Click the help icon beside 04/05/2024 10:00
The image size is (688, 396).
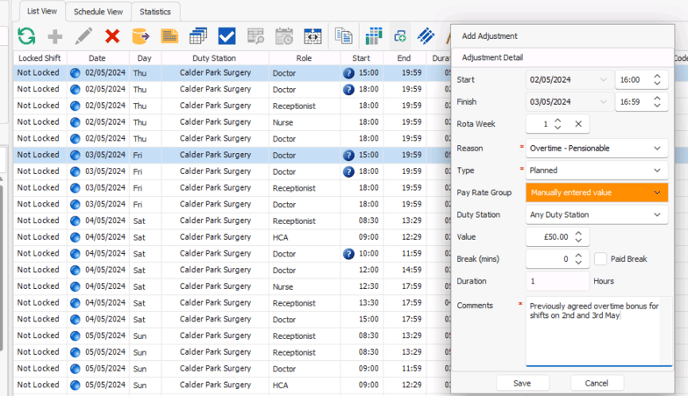pyautogui.click(x=348, y=254)
